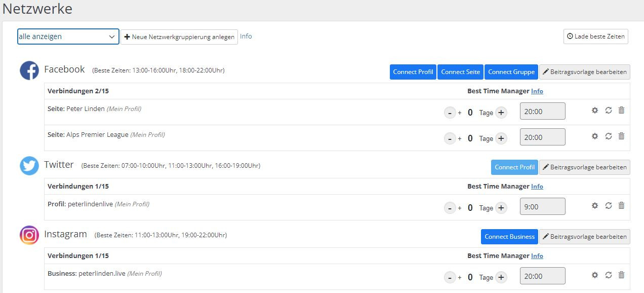
Task: Increase days for peterlindenlive Twitter profile
Action: (501, 208)
